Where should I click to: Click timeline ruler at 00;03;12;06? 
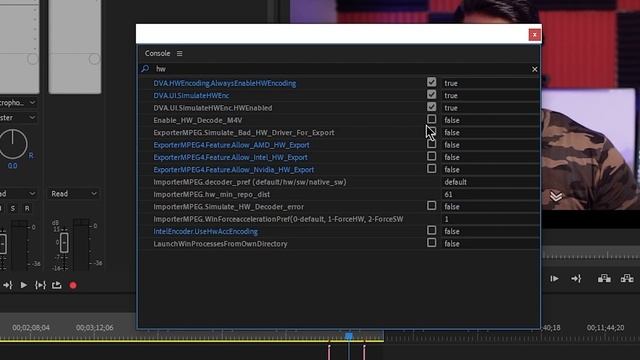coord(94,327)
